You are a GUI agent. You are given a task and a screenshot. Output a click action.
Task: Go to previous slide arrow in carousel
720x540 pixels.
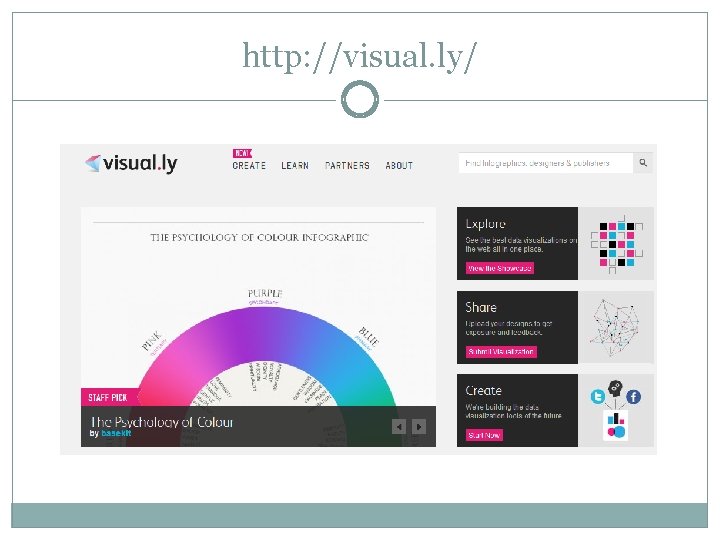(399, 427)
